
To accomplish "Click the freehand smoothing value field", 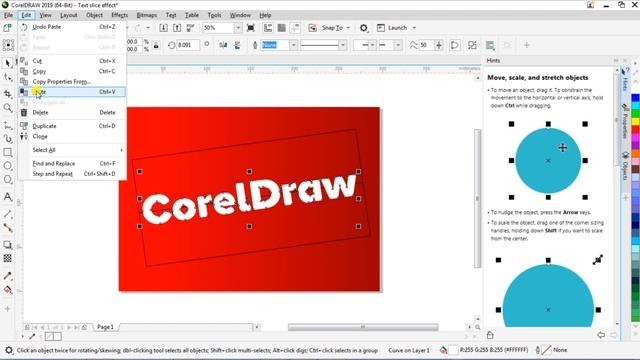I will (x=427, y=45).
